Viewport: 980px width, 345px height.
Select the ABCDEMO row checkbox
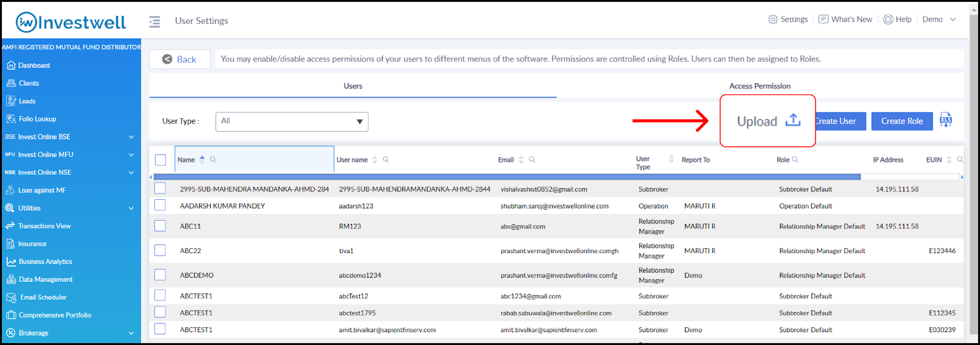[x=160, y=275]
